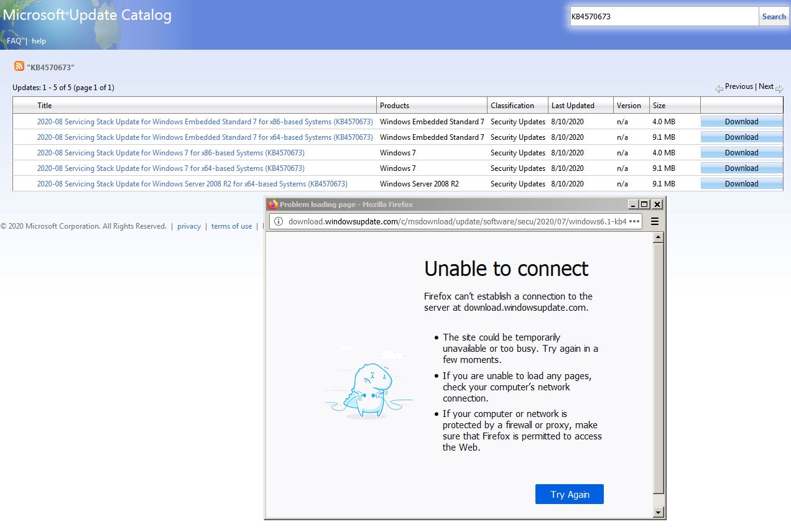Image resolution: width=791 pixels, height=532 pixels.
Task: Open Windows 7 x86-based update title link
Action: pyautogui.click(x=171, y=153)
